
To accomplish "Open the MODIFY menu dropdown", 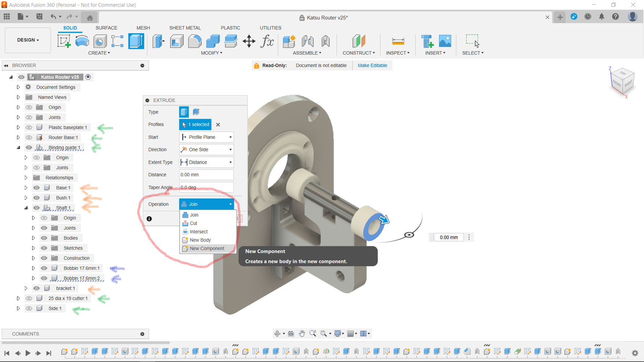I will 212,53.
